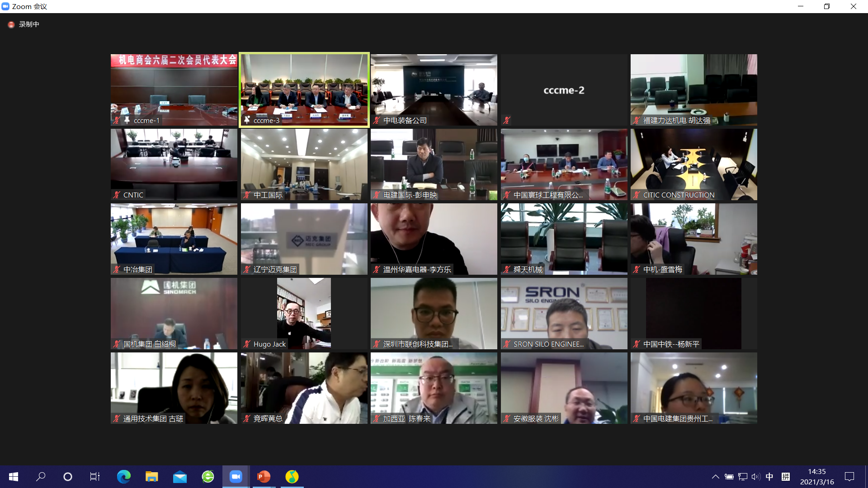Select the CNTIC video tile
Viewport: 868px width, 488px height.
(174, 164)
